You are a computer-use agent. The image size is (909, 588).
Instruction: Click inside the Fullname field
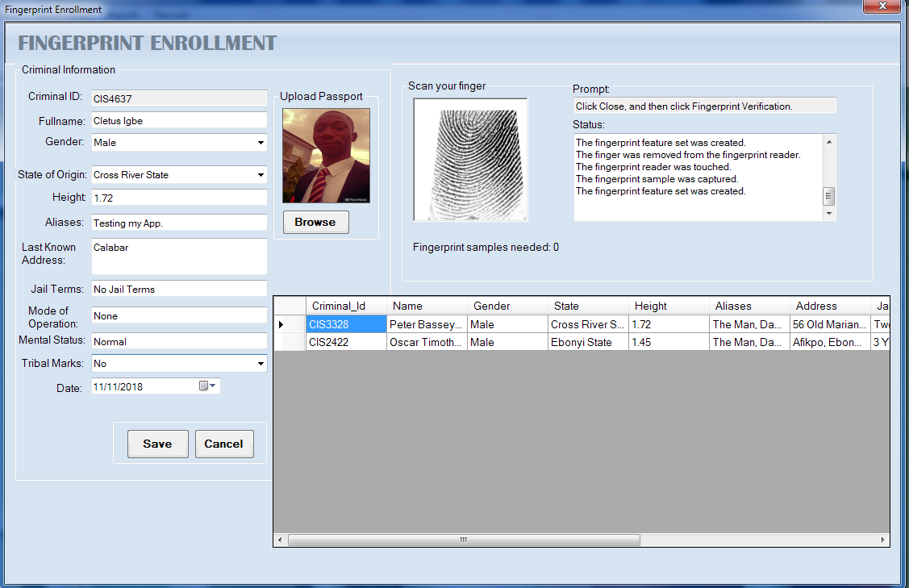(177, 120)
